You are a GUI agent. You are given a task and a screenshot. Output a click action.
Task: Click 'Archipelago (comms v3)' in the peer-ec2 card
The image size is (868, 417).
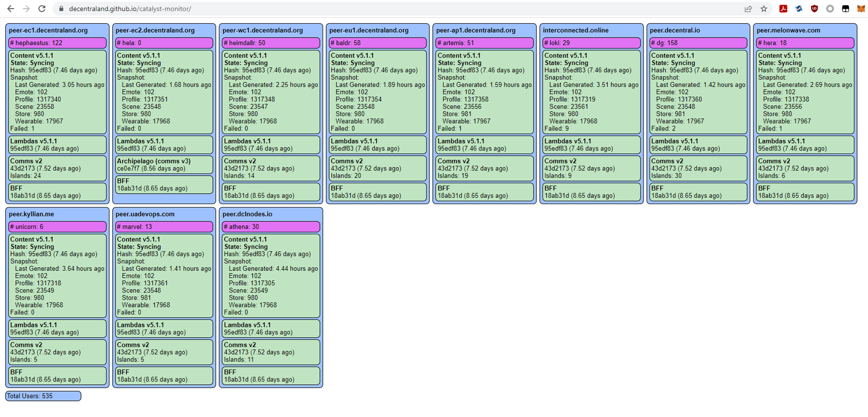pos(154,161)
